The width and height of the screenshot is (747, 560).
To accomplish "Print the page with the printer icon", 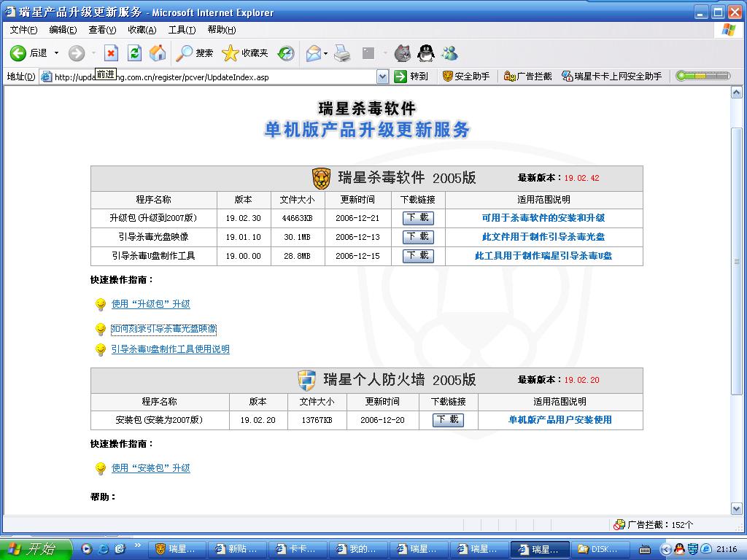I will point(342,52).
